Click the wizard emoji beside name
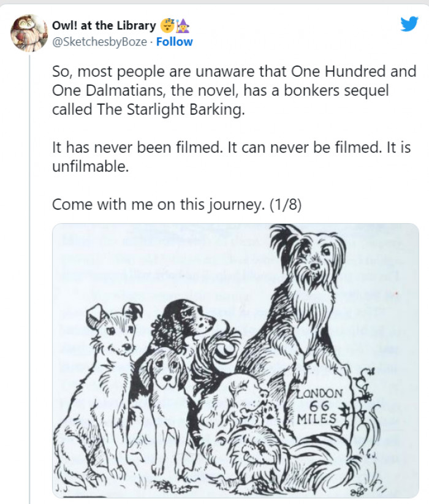Viewport: 429px width, 504px height. click(183, 25)
